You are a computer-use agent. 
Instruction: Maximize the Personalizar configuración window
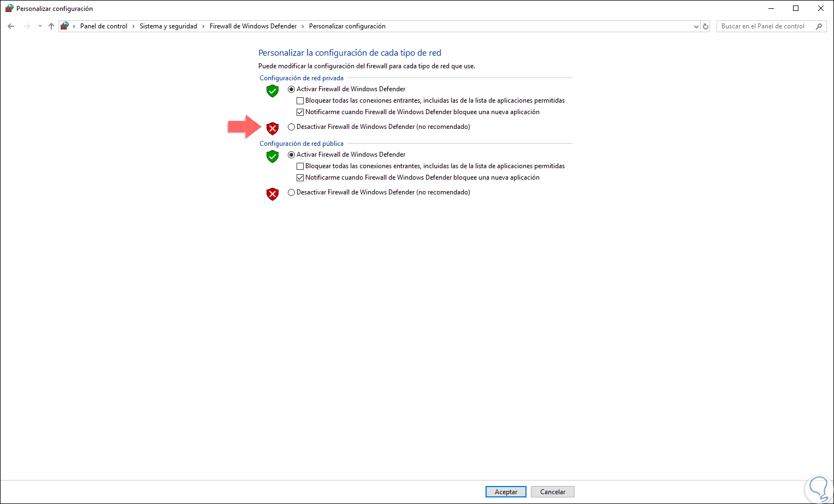click(x=796, y=8)
